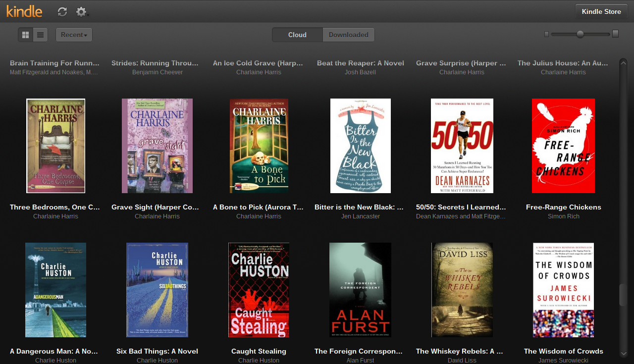Click the title "Bitter is the New Black: ..."
The height and width of the screenshot is (364, 634).
pos(359,207)
